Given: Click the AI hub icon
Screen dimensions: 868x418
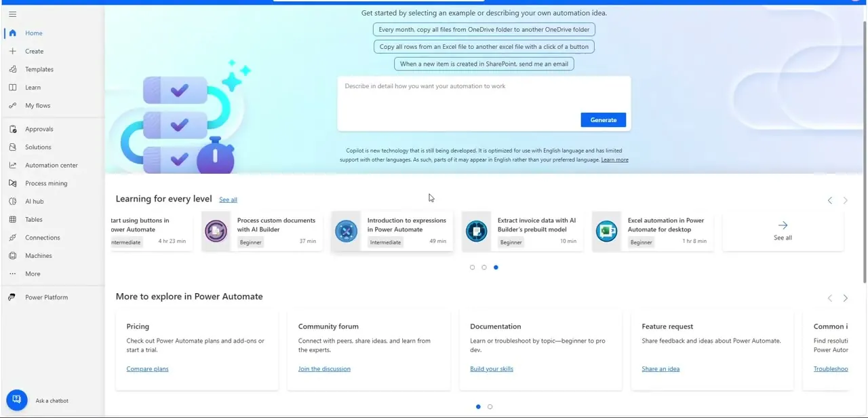Looking at the screenshot, I should (x=12, y=202).
